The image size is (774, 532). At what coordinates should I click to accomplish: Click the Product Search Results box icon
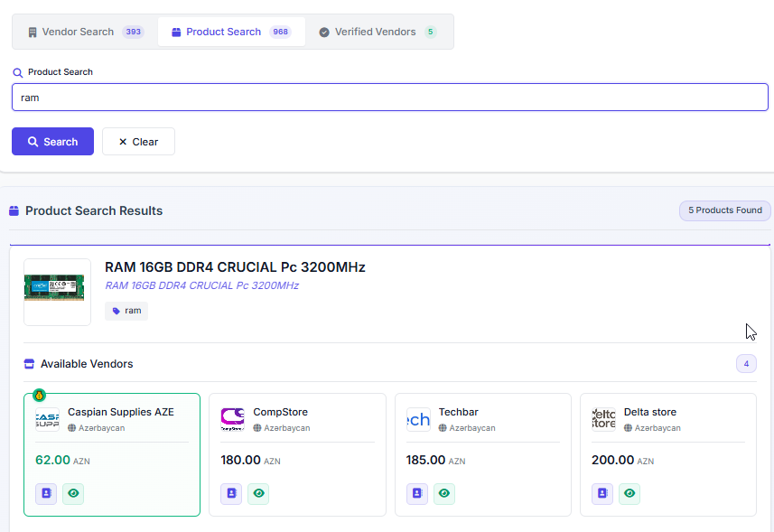[x=14, y=211]
